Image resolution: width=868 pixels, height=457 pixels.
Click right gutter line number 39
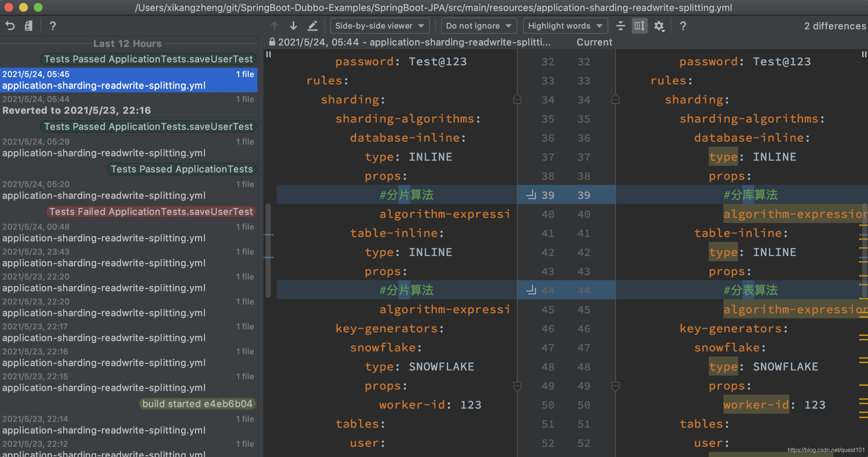[x=584, y=195]
